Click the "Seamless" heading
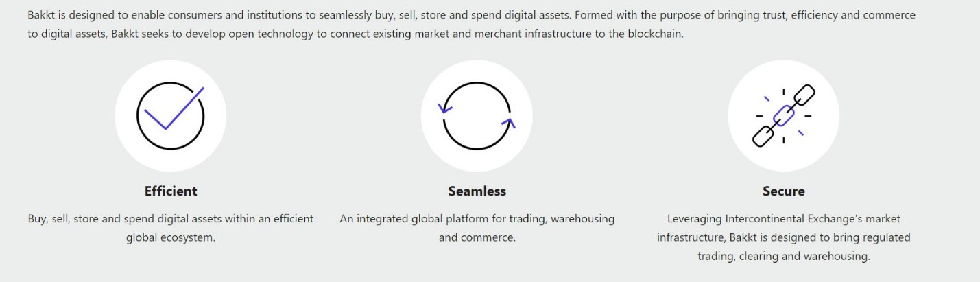The width and height of the screenshot is (980, 282). (477, 191)
